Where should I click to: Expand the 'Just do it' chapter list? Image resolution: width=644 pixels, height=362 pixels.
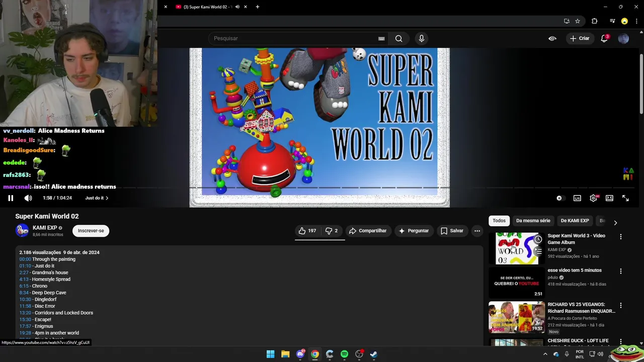point(97,198)
